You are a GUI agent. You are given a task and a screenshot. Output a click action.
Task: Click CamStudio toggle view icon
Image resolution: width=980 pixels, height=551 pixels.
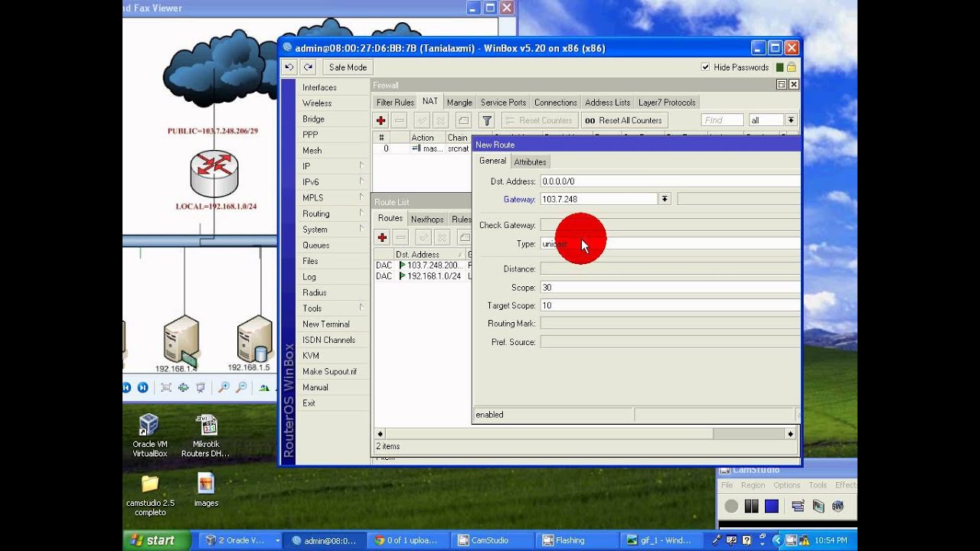click(x=798, y=506)
